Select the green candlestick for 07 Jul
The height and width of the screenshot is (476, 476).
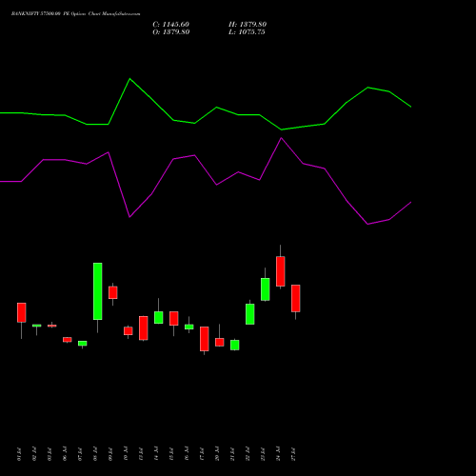click(x=83, y=344)
